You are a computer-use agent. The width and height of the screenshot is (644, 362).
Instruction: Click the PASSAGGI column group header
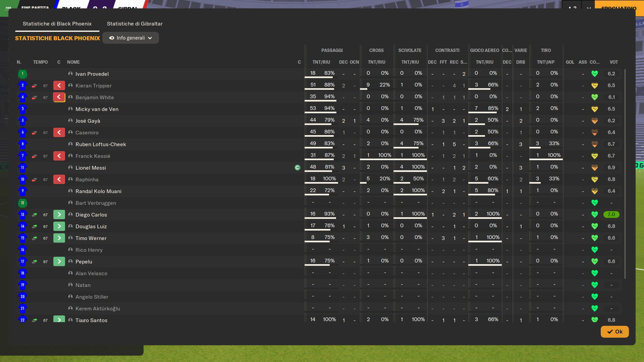click(332, 50)
